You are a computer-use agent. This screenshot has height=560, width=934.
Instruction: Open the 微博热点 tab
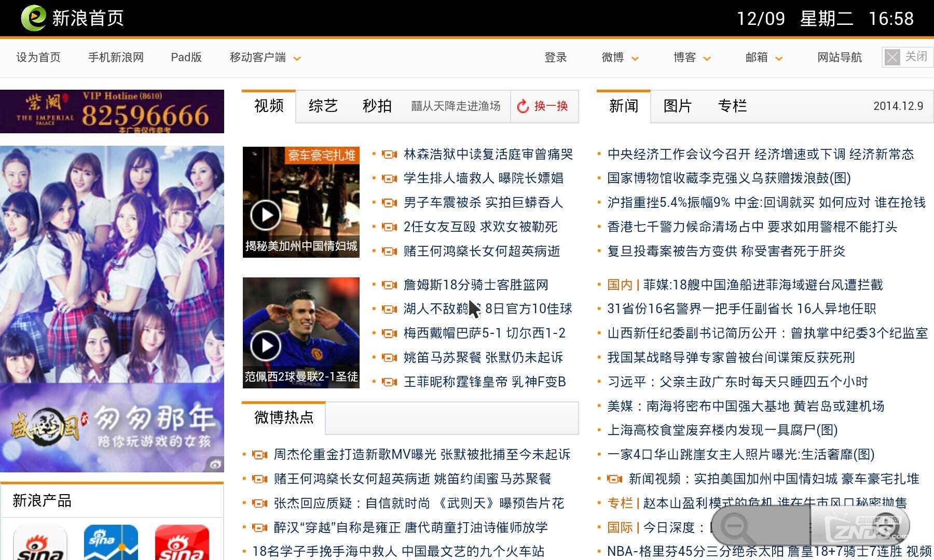coord(284,417)
